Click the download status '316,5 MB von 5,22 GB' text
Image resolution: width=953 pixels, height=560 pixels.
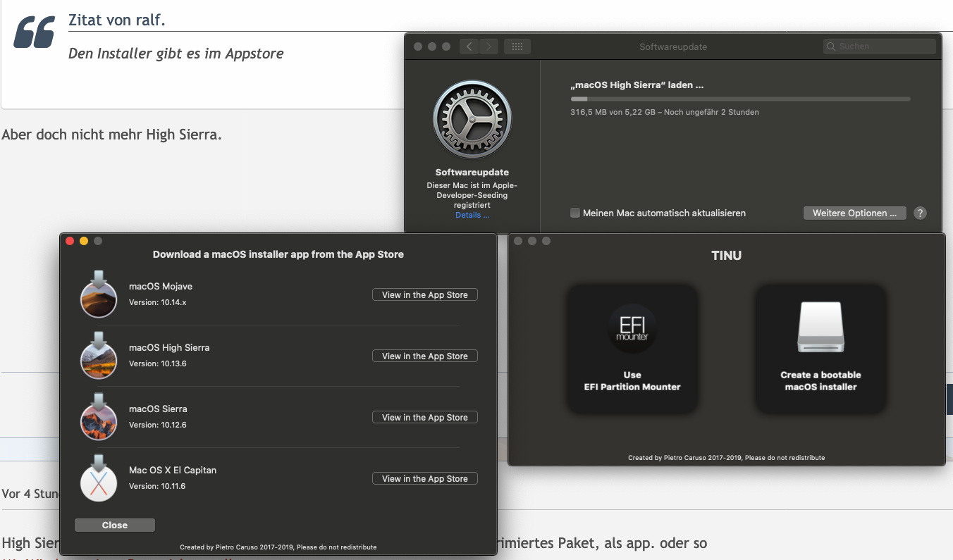(665, 112)
